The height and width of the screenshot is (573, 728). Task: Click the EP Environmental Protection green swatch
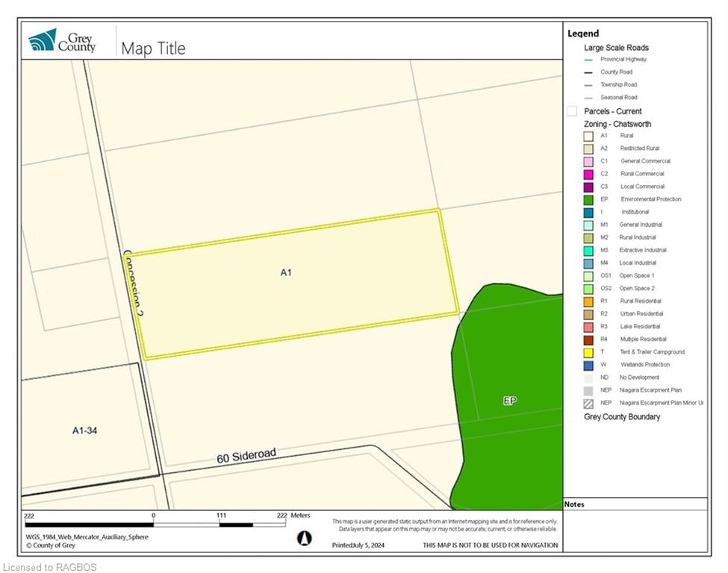point(588,199)
